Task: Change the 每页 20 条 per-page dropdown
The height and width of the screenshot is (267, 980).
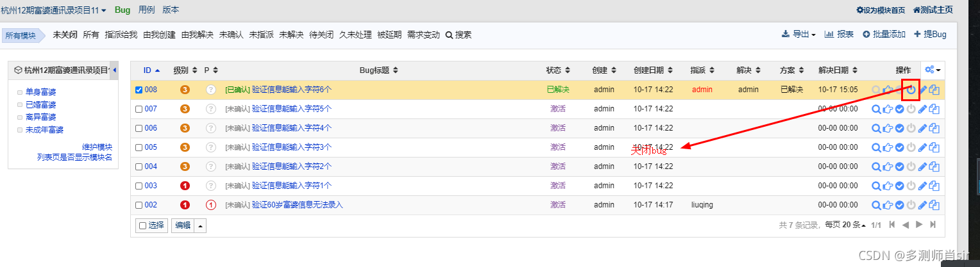Action: point(845,225)
